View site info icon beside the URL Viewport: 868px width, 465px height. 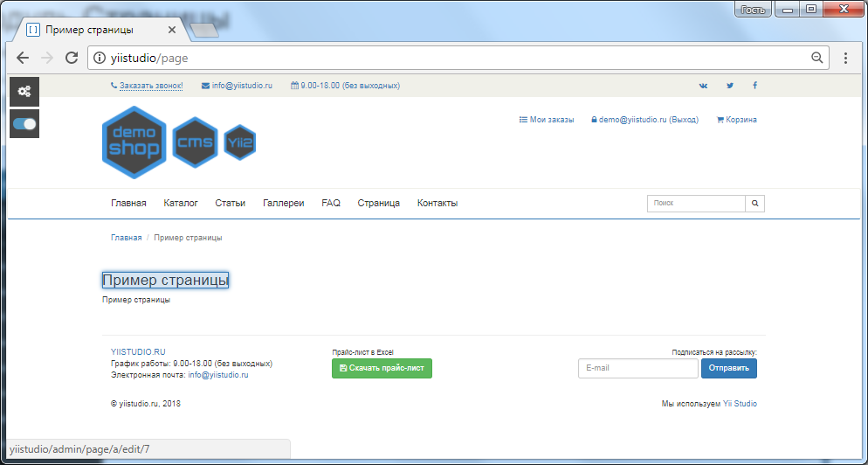[x=99, y=58]
